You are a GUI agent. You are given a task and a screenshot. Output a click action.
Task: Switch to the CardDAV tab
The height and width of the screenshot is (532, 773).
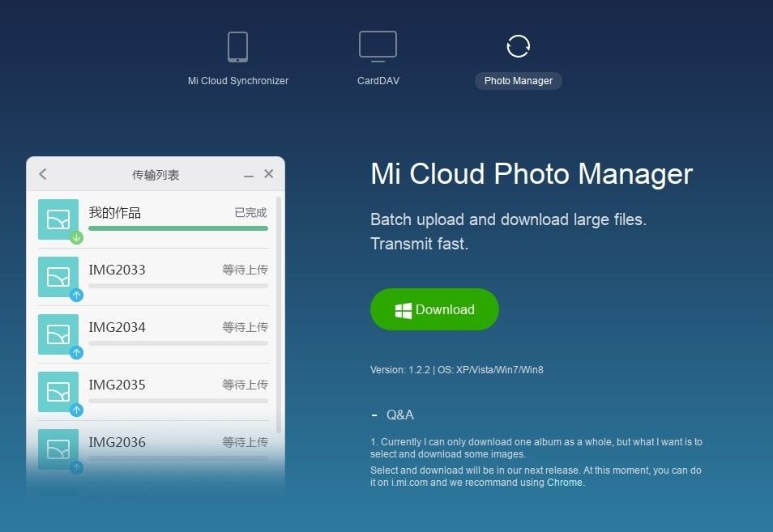point(378,81)
